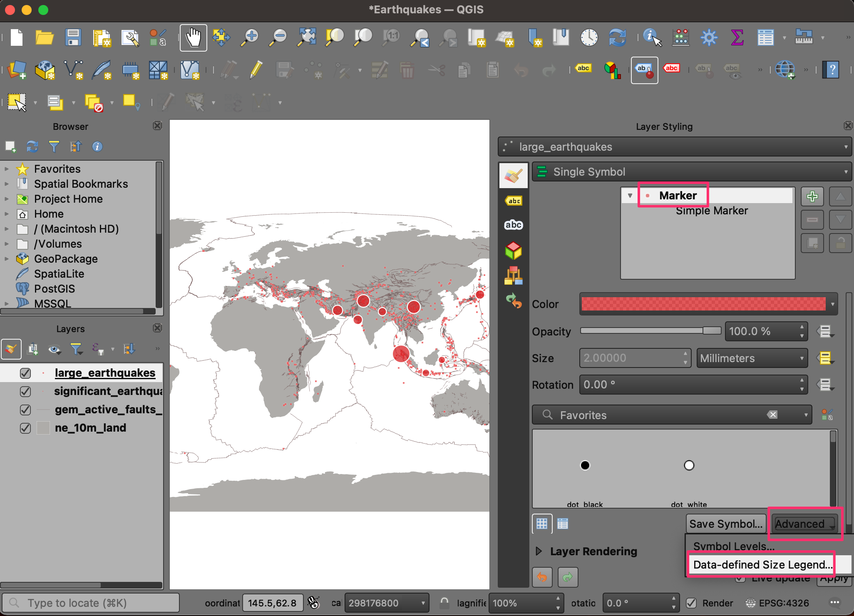Select the Pan Map tool
Image resolution: width=854 pixels, height=616 pixels.
[193, 38]
